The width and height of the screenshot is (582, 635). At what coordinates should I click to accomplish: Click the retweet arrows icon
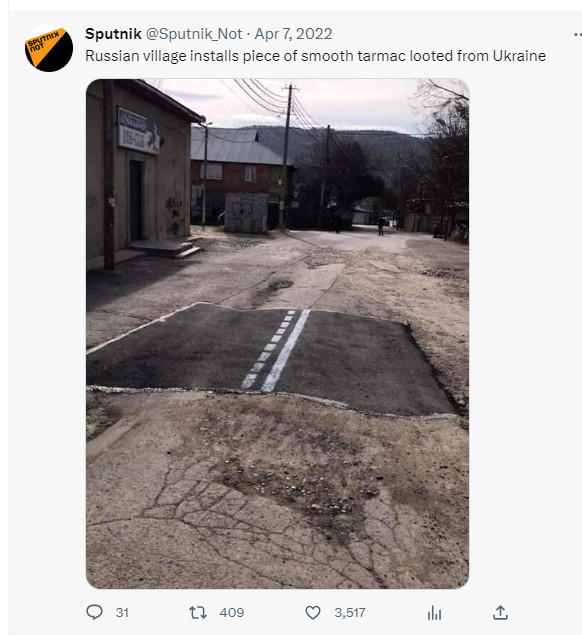pos(198,612)
